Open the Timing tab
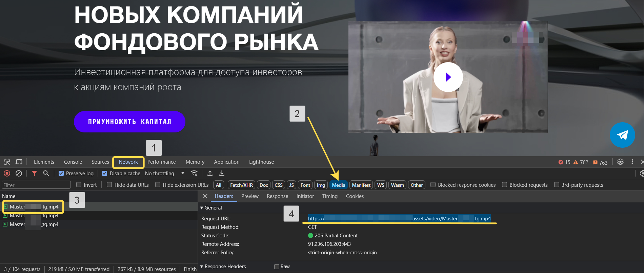The width and height of the screenshot is (644, 273). click(330, 196)
